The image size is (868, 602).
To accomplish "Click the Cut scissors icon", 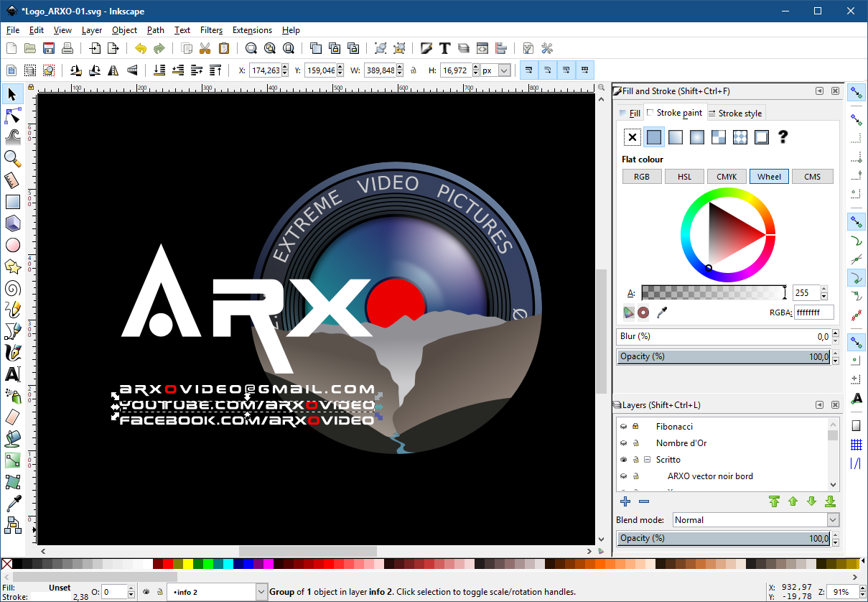I will [205, 48].
